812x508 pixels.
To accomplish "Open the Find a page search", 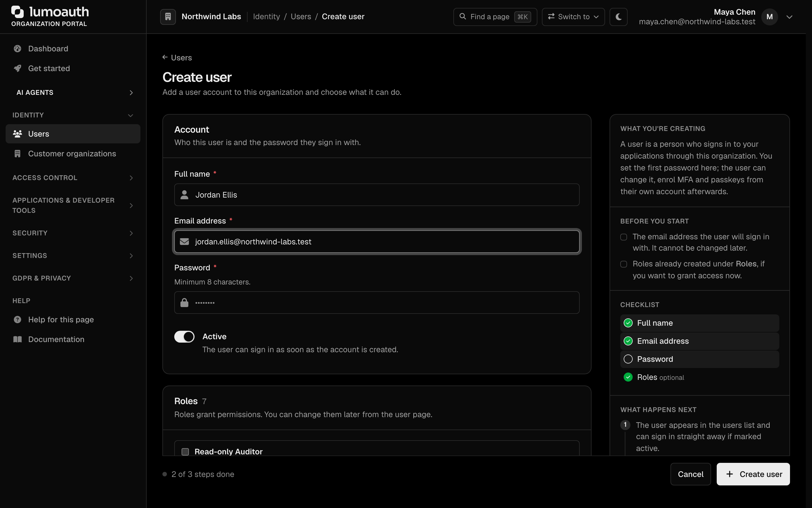I will point(495,16).
